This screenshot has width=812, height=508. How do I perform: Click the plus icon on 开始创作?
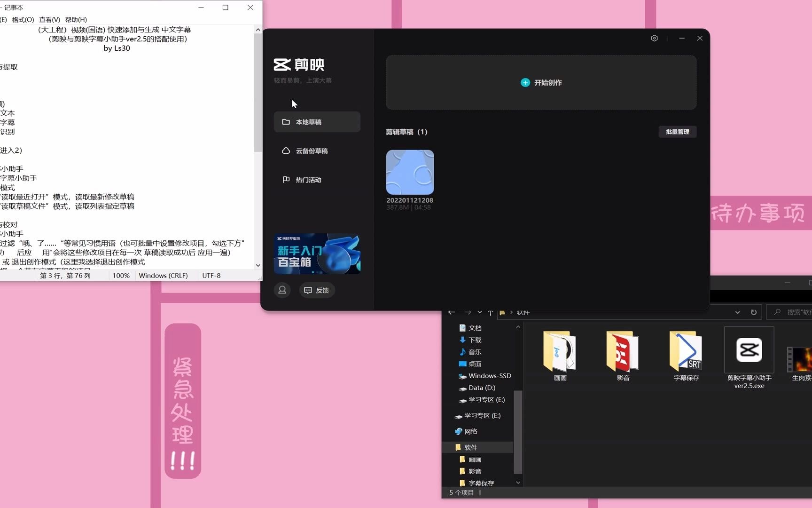coord(525,82)
